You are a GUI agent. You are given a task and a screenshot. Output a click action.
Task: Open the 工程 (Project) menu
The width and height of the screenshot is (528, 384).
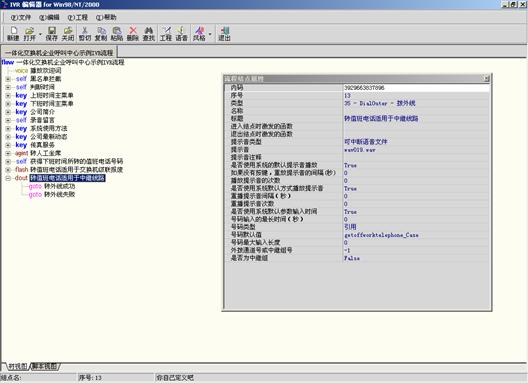point(77,17)
